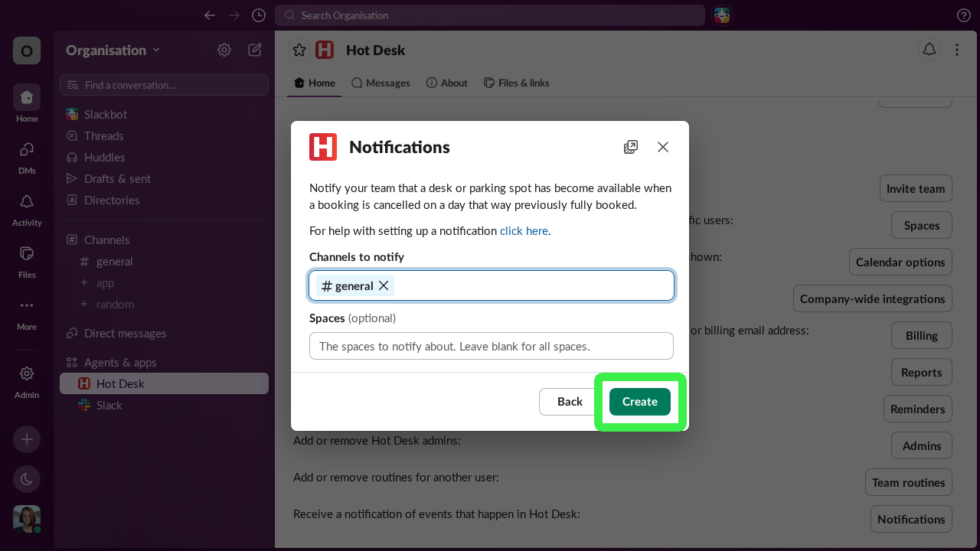Open the general channel in the sidebar
Viewport: 980px width, 551px height.
(x=164, y=261)
